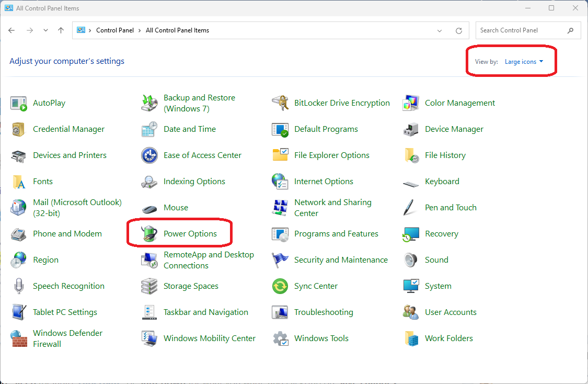Launch Windows Defender Firewall settings
The height and width of the screenshot is (384, 588).
(x=67, y=338)
